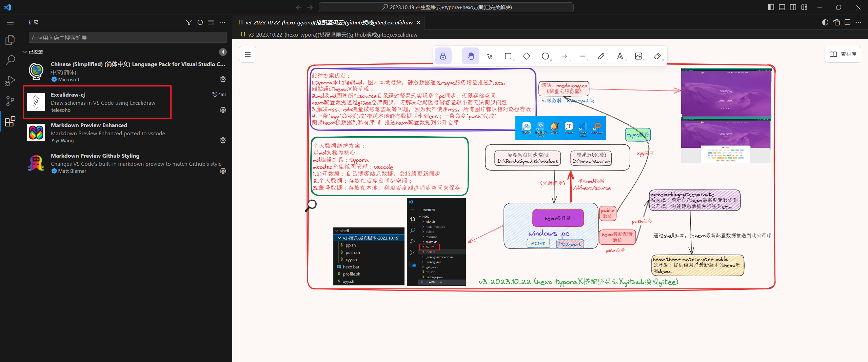This screenshot has height=362, width=868.
Task: Filter extensions with the funnel icon
Action: point(189,22)
